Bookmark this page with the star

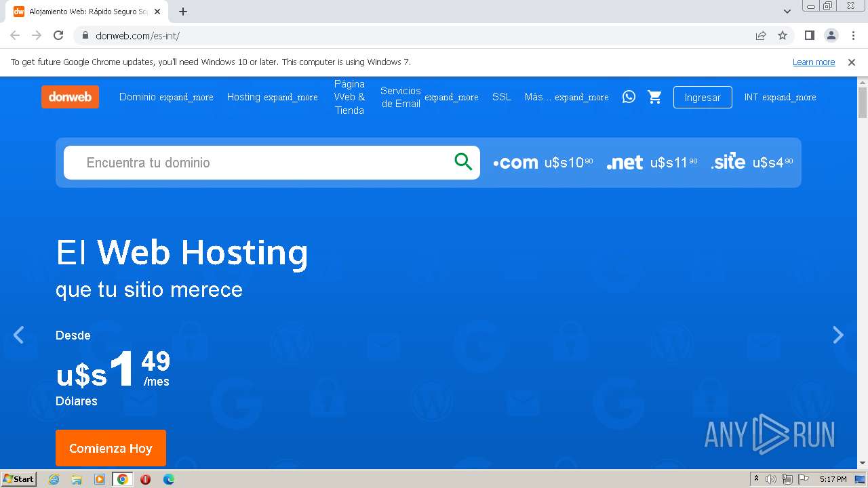click(x=783, y=35)
